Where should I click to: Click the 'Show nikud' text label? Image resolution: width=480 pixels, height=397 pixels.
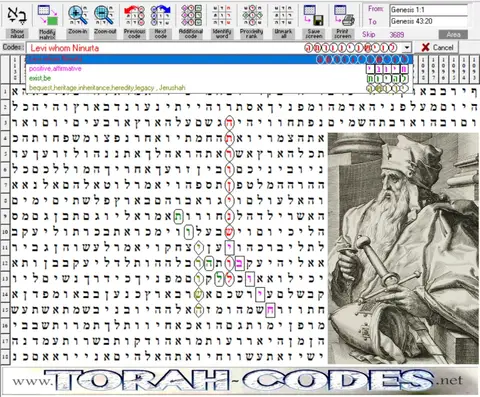tap(17, 33)
